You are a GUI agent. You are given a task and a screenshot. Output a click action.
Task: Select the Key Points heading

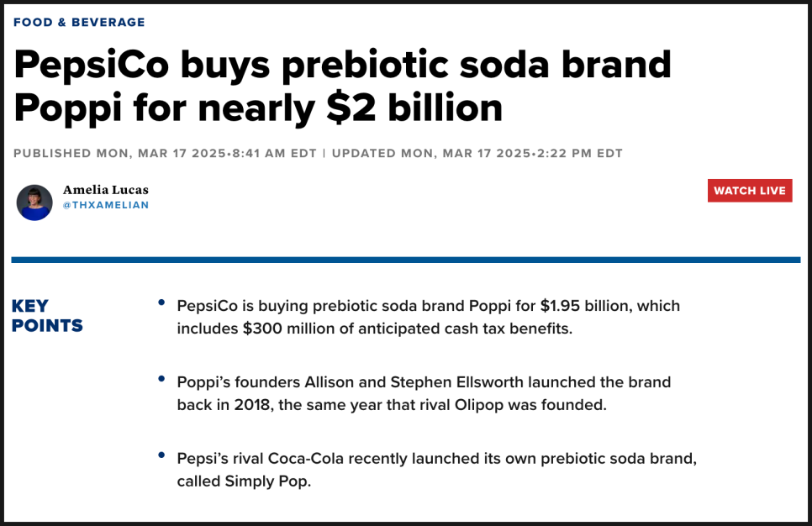47,316
